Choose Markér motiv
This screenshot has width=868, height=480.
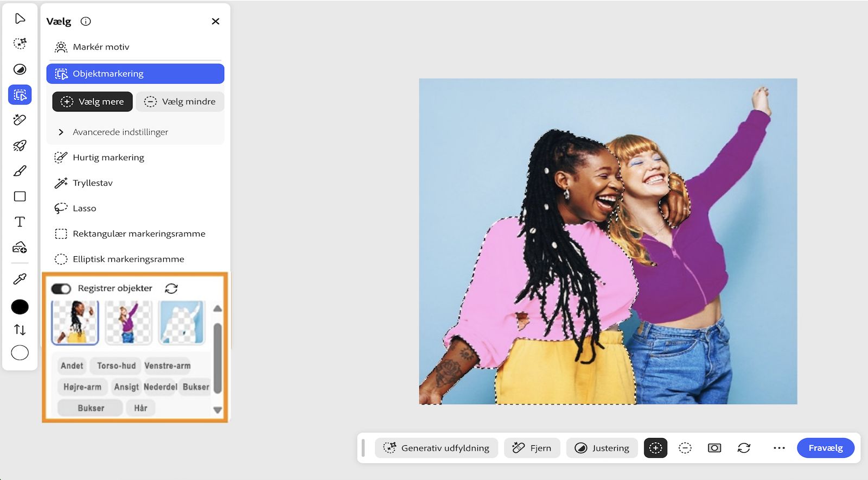pos(136,47)
